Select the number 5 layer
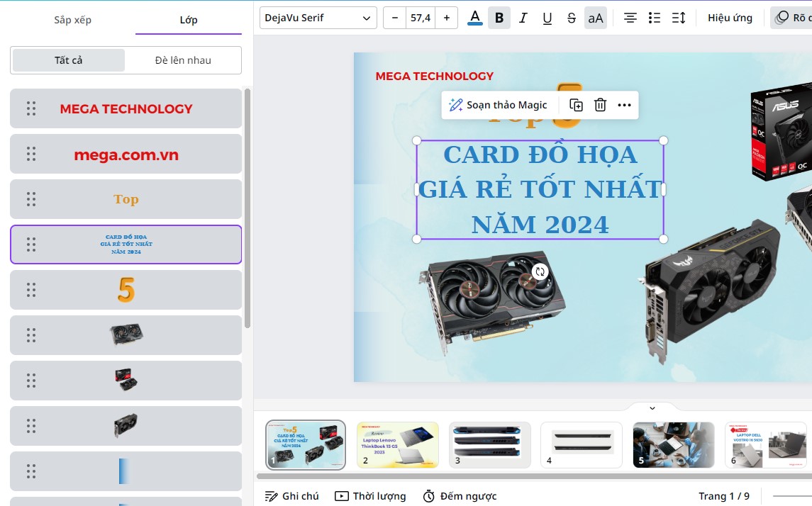The image size is (812, 506). pyautogui.click(x=126, y=290)
